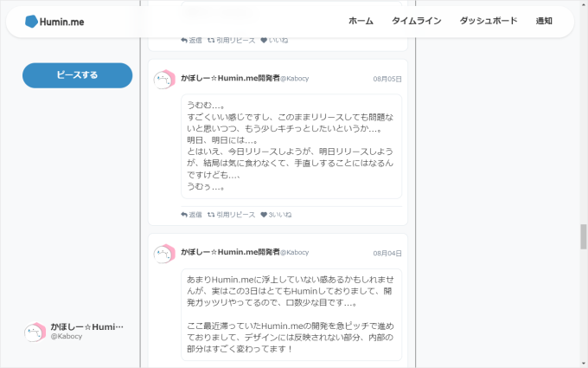Image resolution: width=588 pixels, height=368 pixels.
Task: Open the ホーム nav item
Action: click(x=361, y=21)
